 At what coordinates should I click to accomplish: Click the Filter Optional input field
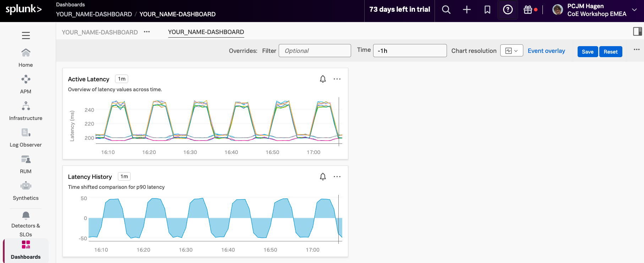[315, 51]
